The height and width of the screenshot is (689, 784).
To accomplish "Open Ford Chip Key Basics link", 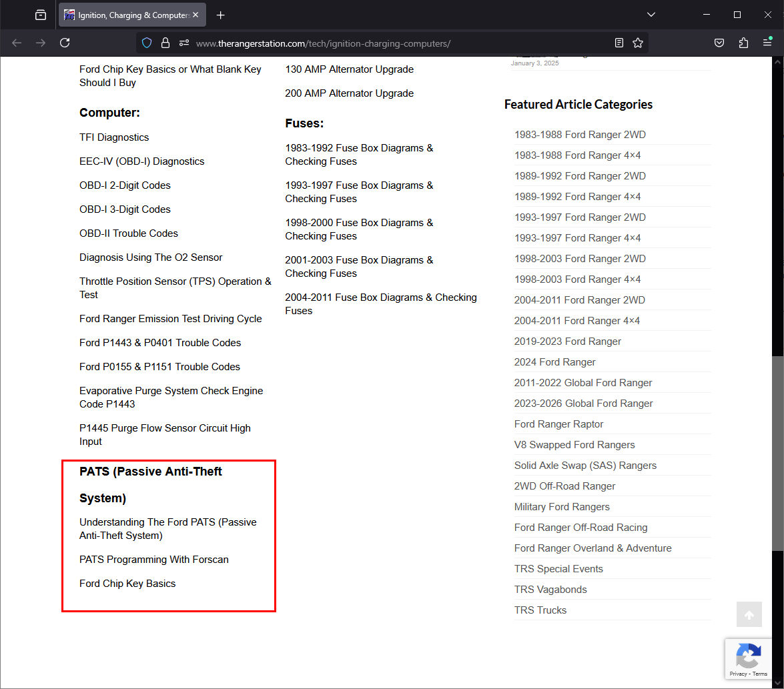I will pyautogui.click(x=127, y=584).
